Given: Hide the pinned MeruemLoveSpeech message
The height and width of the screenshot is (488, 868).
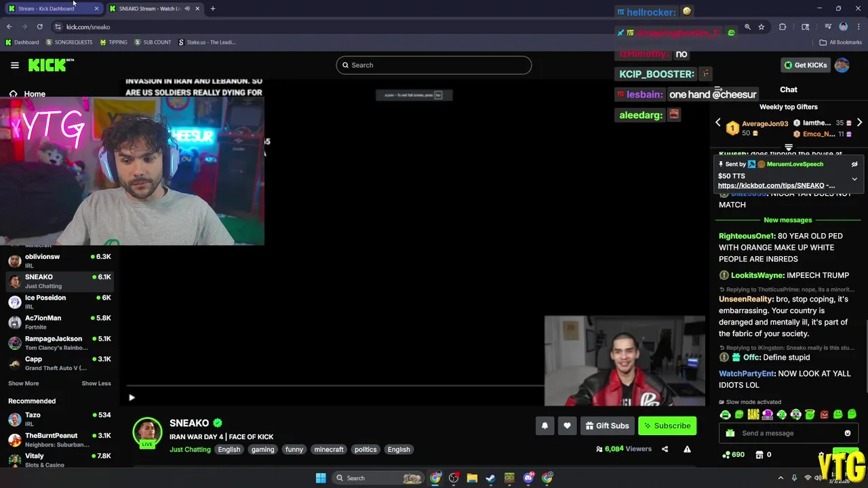Looking at the screenshot, I should tap(854, 164).
